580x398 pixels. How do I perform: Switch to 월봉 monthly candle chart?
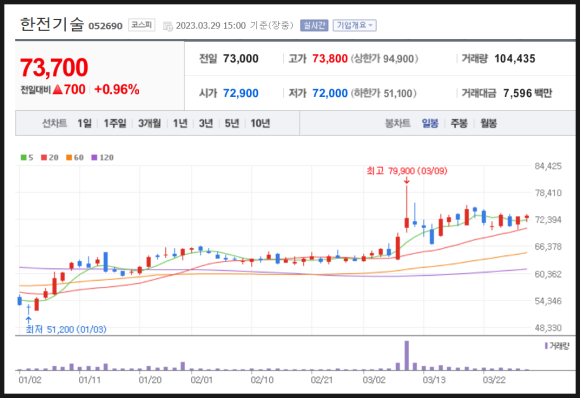click(488, 123)
